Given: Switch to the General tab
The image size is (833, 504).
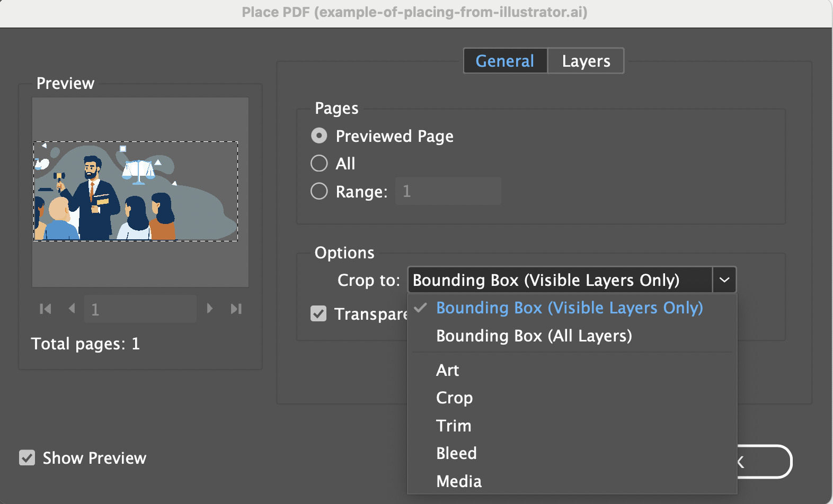Looking at the screenshot, I should click(505, 61).
